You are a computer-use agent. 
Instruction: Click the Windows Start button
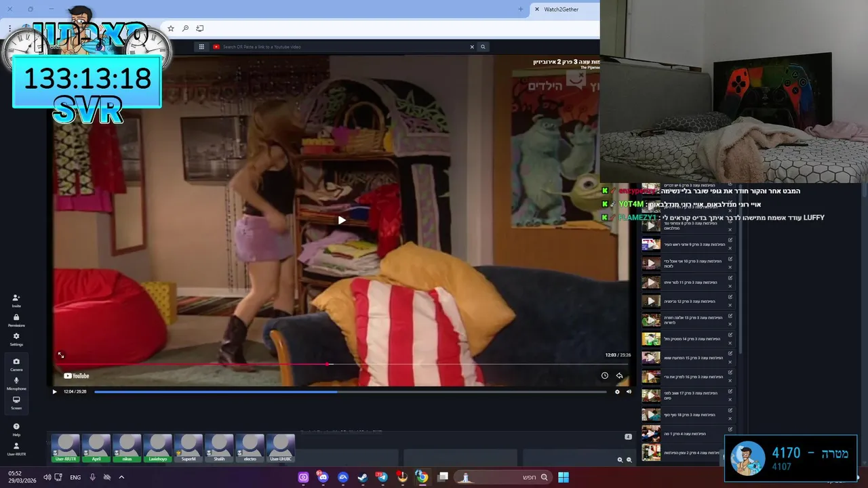click(564, 477)
